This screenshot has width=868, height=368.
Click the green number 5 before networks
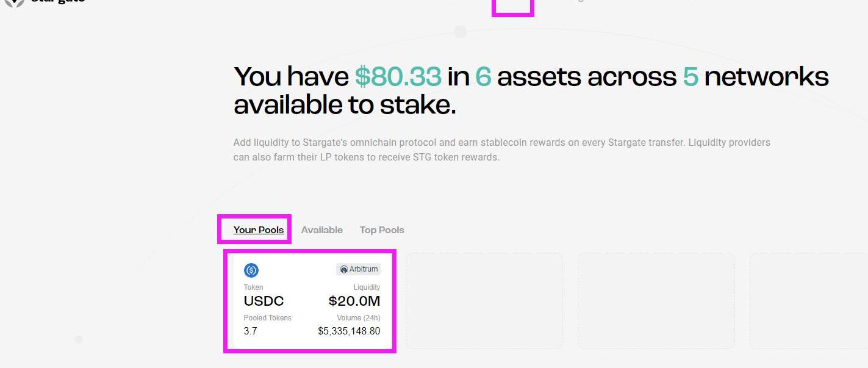pos(690,77)
